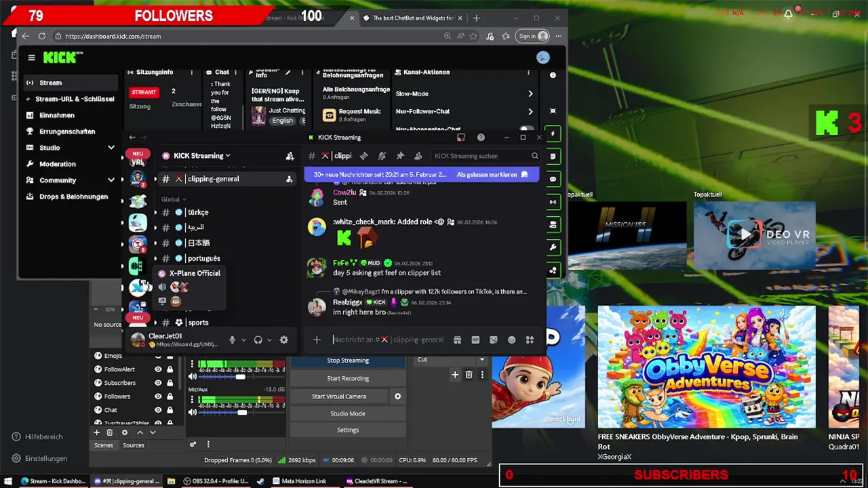Click Stop Streaming in OBS

pos(348,361)
